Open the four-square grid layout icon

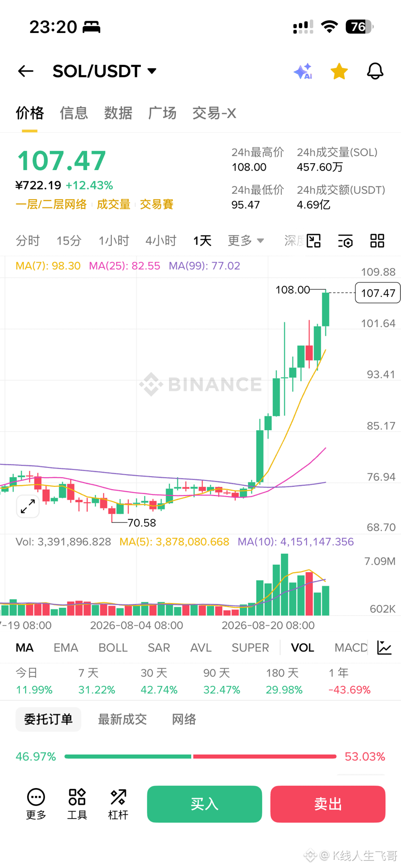377,241
